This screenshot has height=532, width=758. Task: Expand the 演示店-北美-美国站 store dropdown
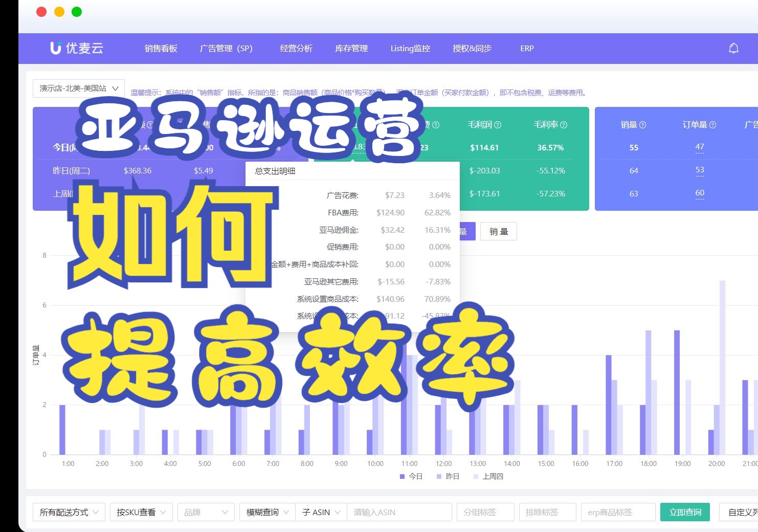pos(79,88)
